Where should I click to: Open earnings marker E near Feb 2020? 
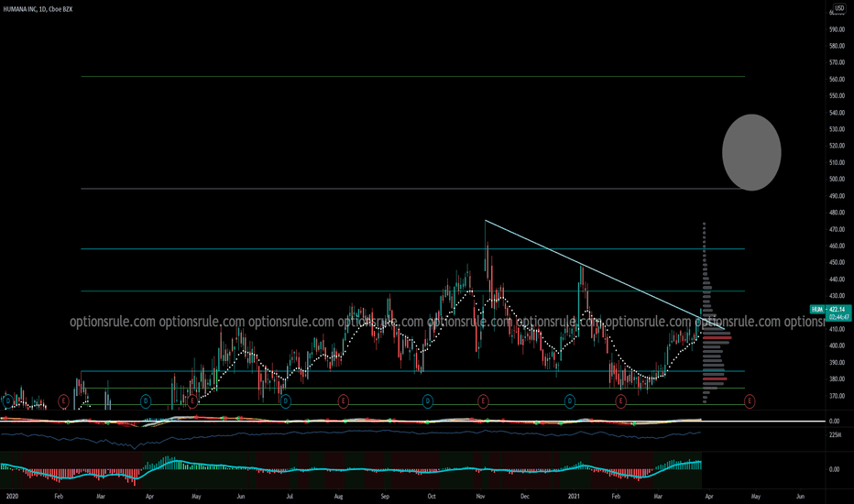tap(64, 401)
